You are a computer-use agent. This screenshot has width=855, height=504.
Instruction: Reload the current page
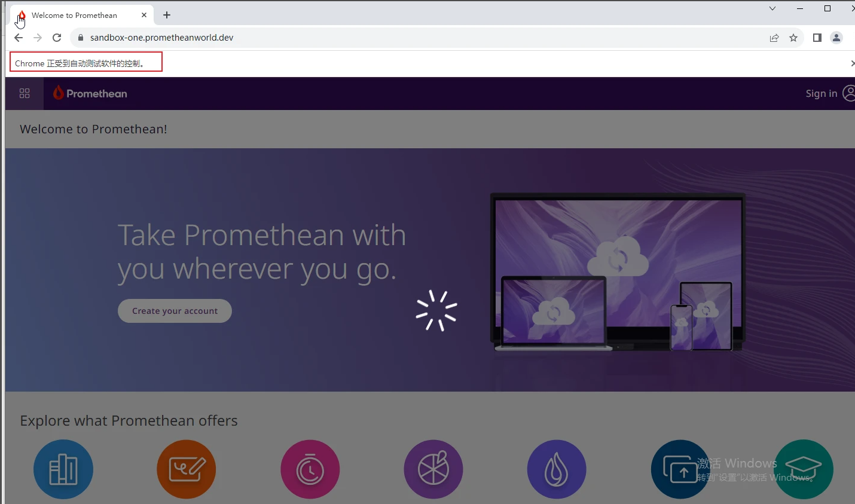point(57,38)
